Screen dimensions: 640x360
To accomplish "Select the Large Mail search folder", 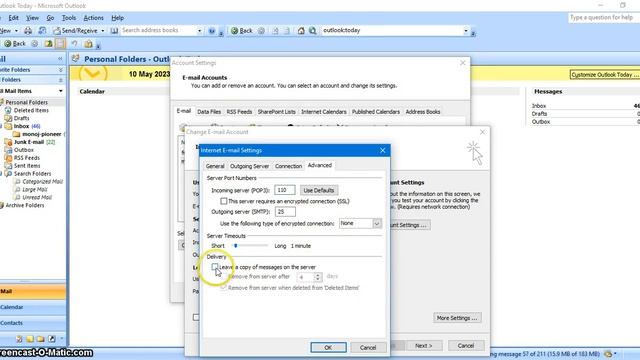I will pos(35,189).
